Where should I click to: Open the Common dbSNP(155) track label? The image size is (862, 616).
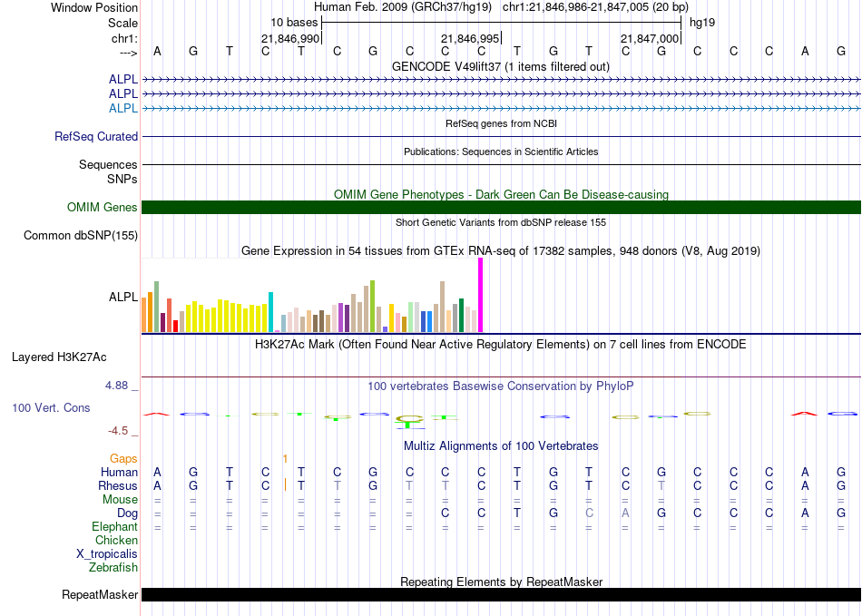[81, 236]
